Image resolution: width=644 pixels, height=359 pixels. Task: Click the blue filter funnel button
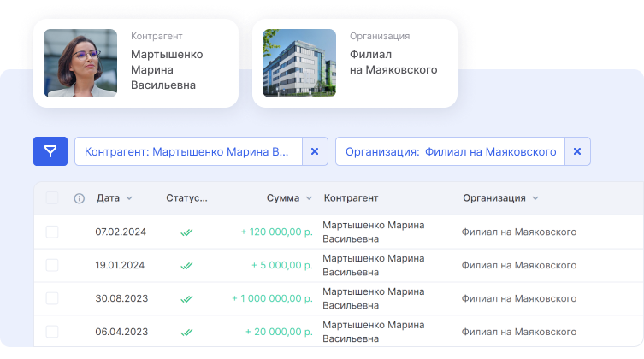tap(50, 151)
